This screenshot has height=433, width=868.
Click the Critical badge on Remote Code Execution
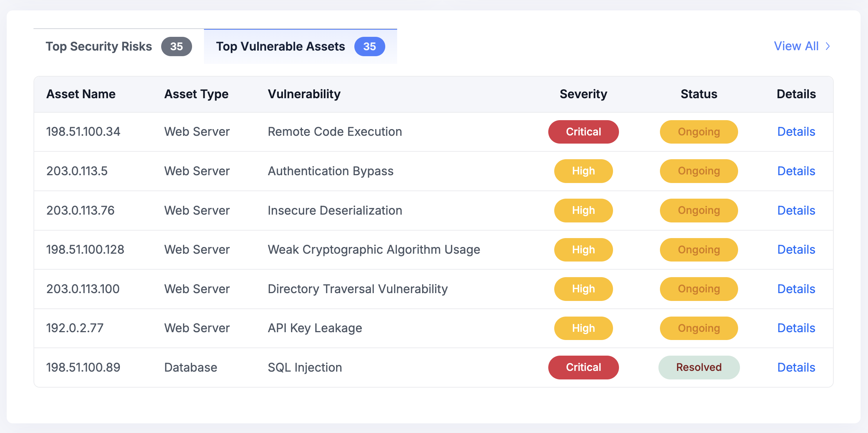click(583, 131)
